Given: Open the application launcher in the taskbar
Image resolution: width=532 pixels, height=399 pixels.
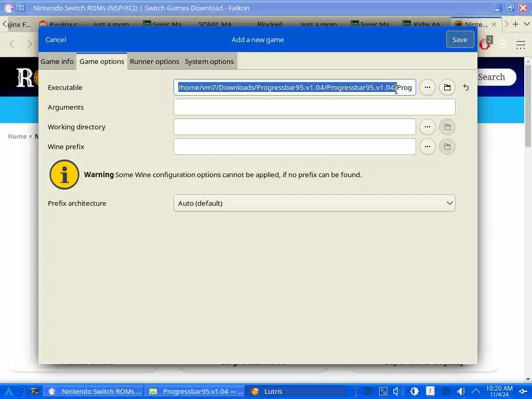Looking at the screenshot, I should [8, 392].
